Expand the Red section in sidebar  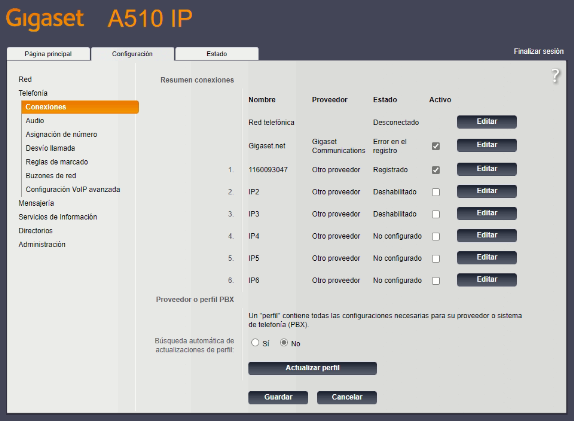pyautogui.click(x=25, y=79)
